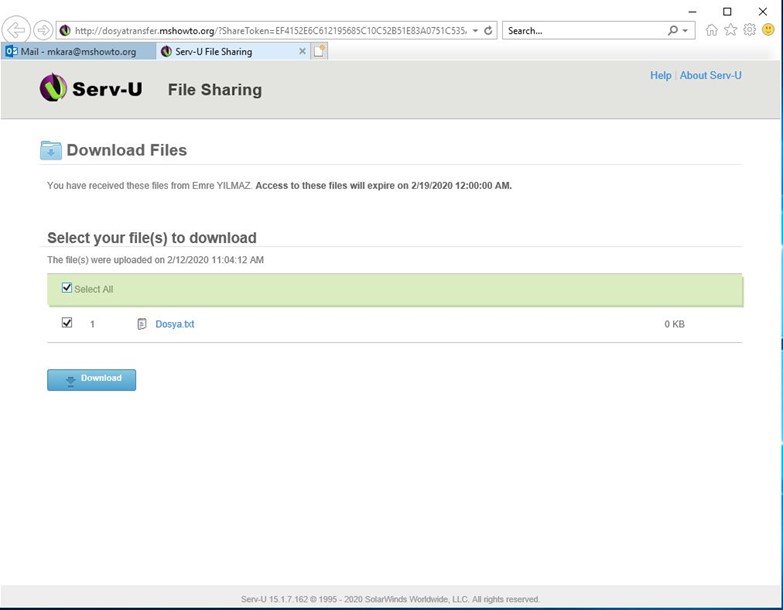The height and width of the screenshot is (610, 783).
Task: Click the smiley feedback icon
Action: 768,30
